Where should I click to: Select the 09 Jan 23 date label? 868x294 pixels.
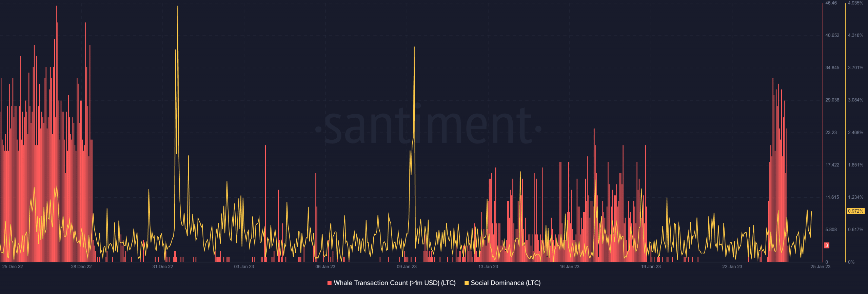(407, 267)
